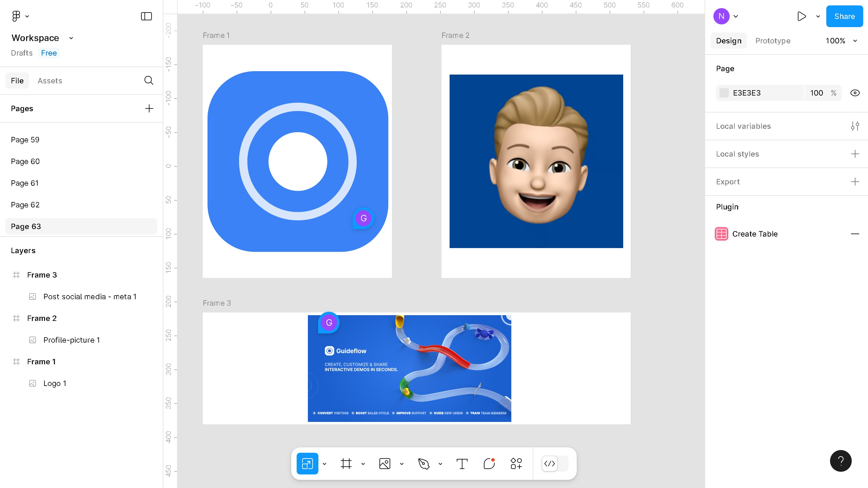The height and width of the screenshot is (488, 868).
Task: Switch to the Prototype tab
Action: coord(773,41)
